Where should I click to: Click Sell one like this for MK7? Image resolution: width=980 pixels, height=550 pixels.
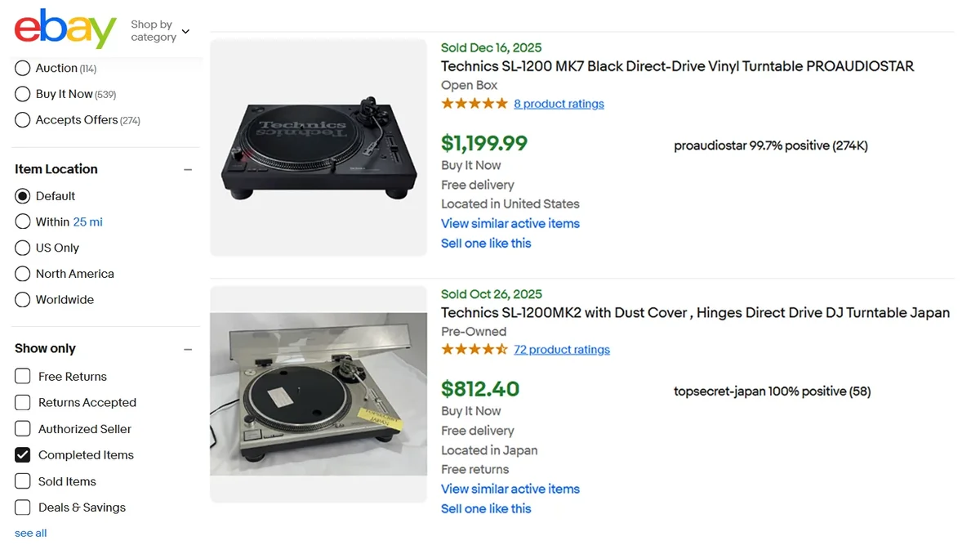coord(486,244)
